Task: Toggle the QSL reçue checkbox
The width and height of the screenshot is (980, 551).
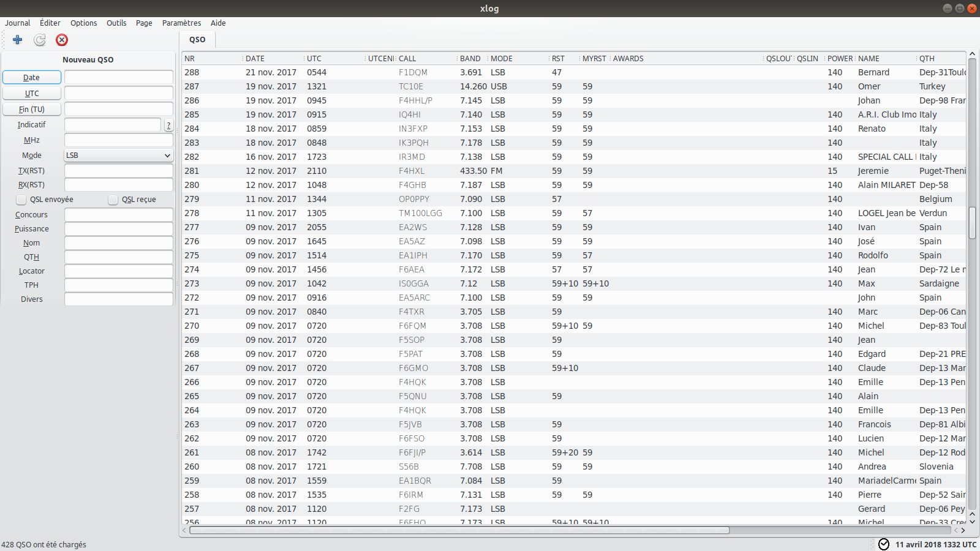Action: pos(113,200)
